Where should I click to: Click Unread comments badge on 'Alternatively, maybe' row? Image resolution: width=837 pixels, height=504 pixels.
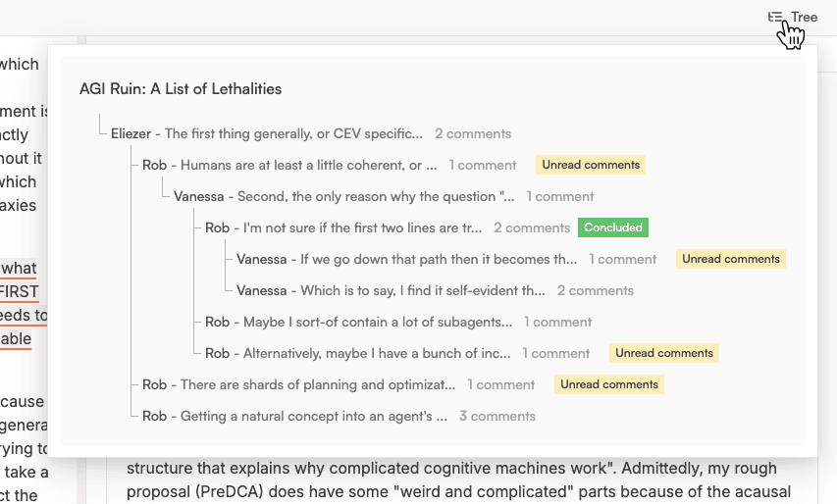click(664, 353)
